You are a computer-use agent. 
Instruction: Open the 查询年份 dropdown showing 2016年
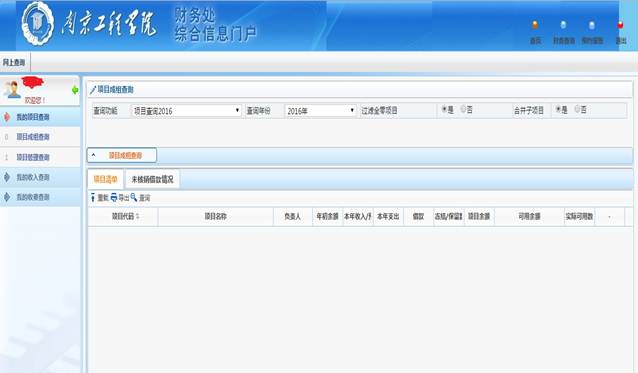[320, 111]
